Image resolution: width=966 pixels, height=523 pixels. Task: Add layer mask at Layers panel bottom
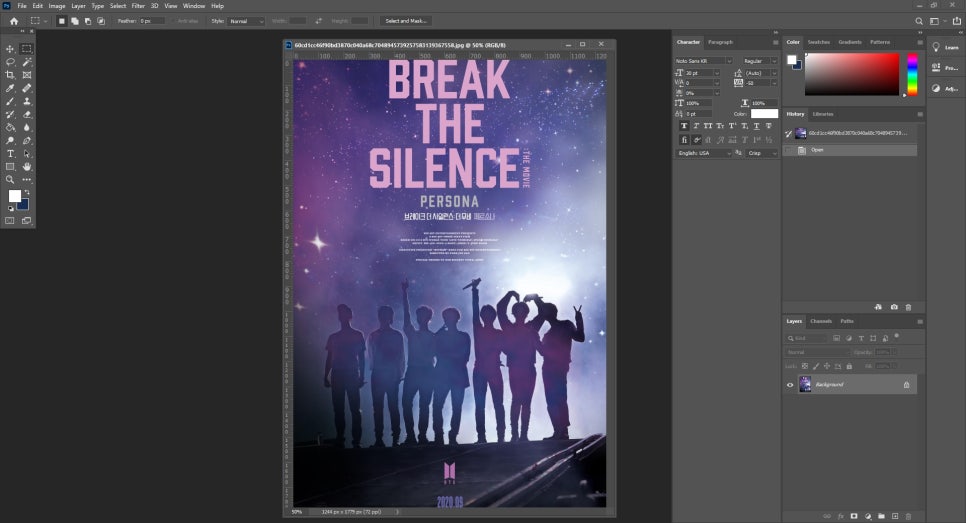pos(854,516)
